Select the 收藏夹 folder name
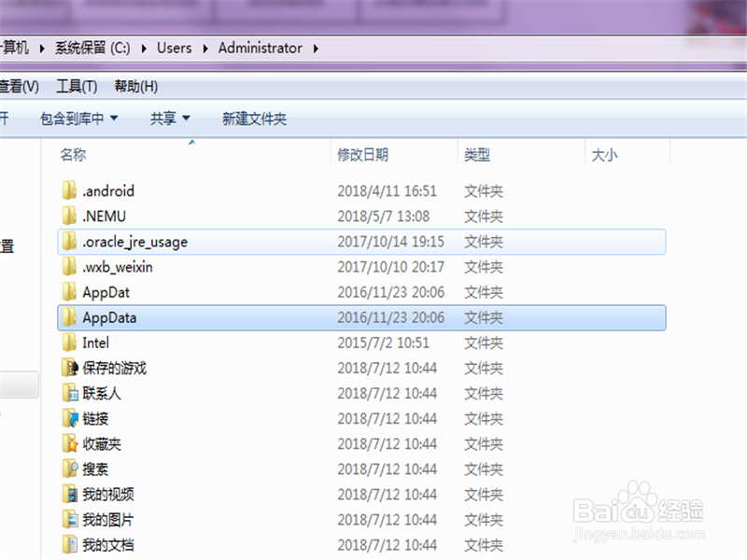 (x=102, y=443)
